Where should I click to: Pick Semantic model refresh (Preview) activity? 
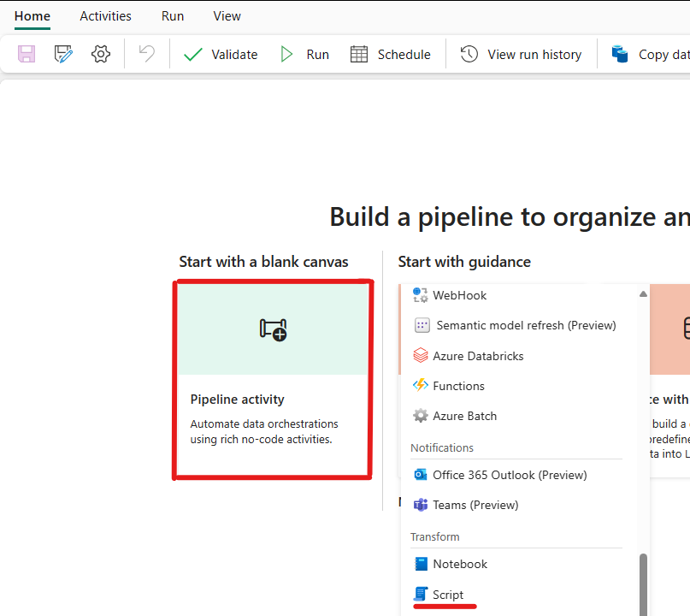pyautogui.click(x=525, y=325)
